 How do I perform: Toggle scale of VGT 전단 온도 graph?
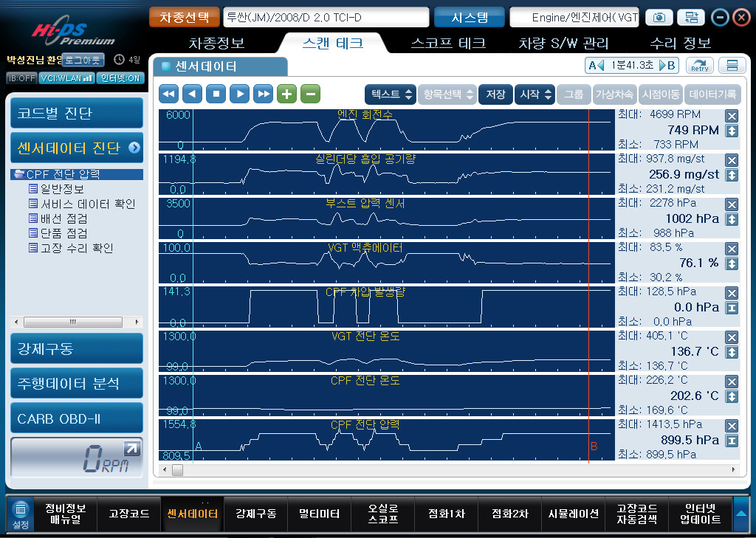[732, 353]
